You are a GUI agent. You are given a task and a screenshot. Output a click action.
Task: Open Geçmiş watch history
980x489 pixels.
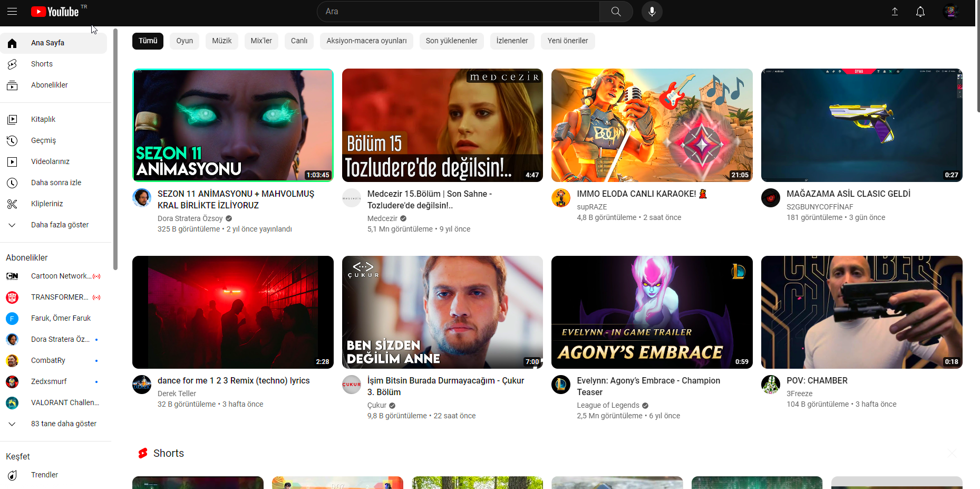tap(54, 140)
